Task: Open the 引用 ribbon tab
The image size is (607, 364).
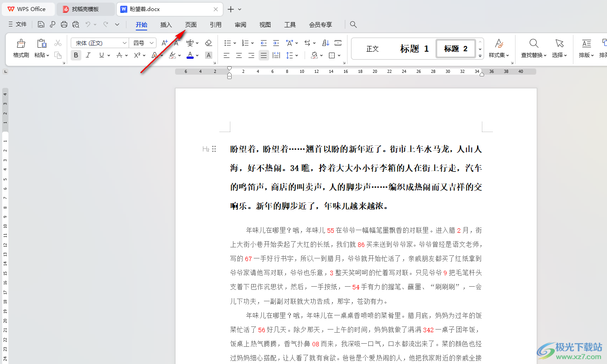Action: pos(215,25)
